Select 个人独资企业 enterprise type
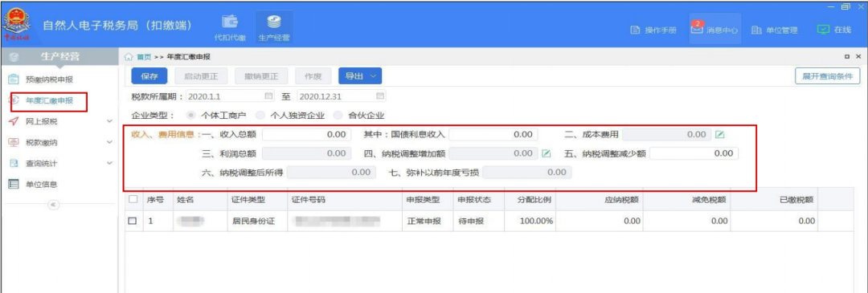 [x=260, y=116]
